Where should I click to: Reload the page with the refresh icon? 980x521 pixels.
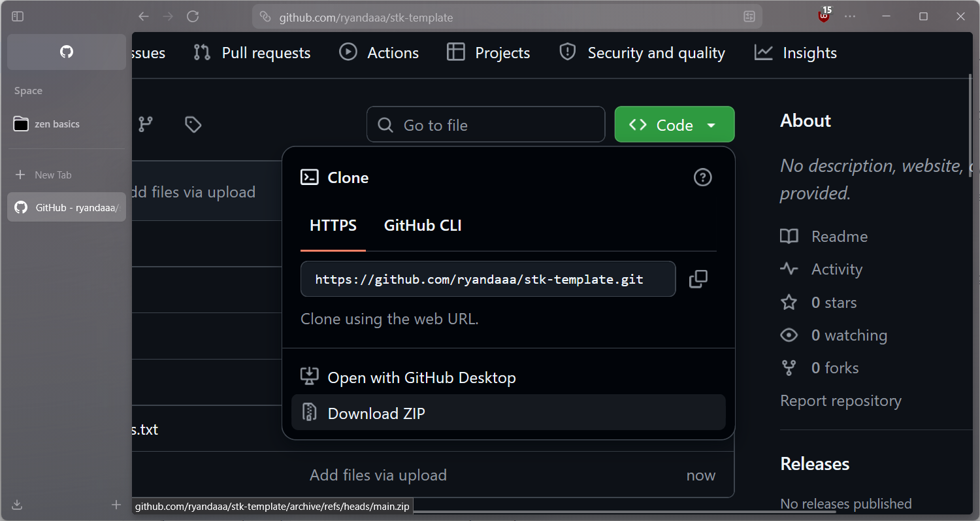point(193,17)
